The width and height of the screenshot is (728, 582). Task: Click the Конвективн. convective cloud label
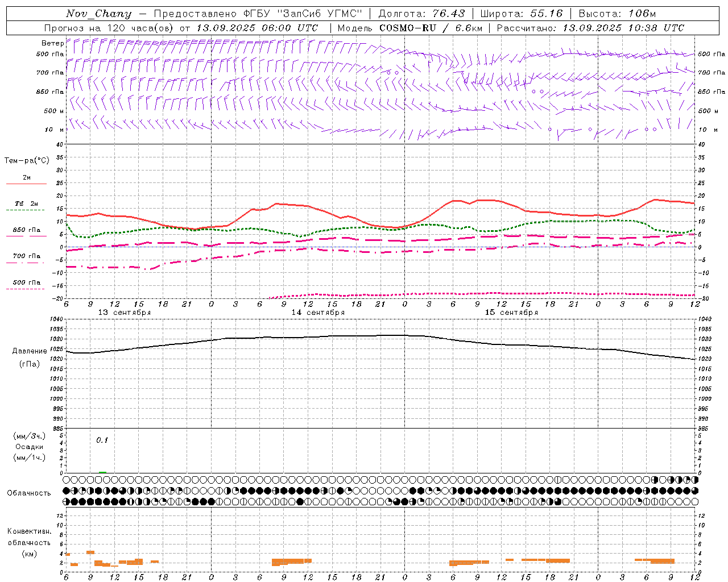pos(29,531)
